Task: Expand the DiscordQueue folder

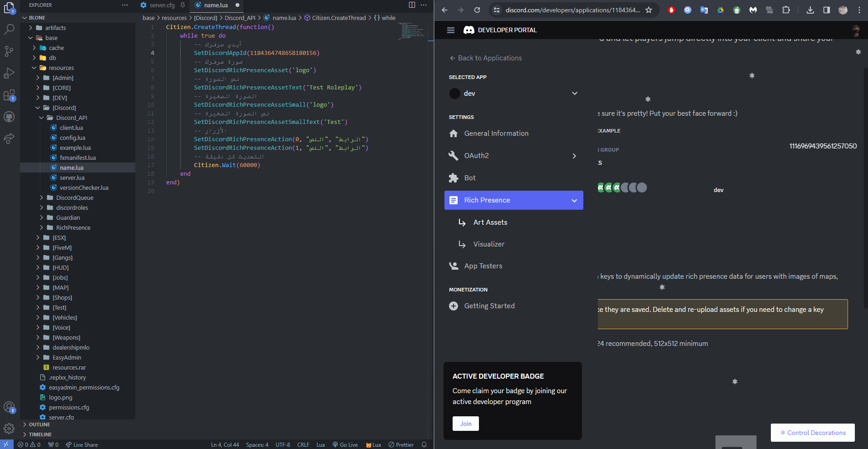Action: tap(41, 197)
